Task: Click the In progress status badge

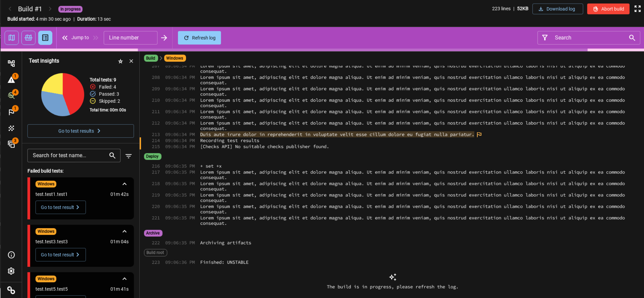Action: [70, 9]
